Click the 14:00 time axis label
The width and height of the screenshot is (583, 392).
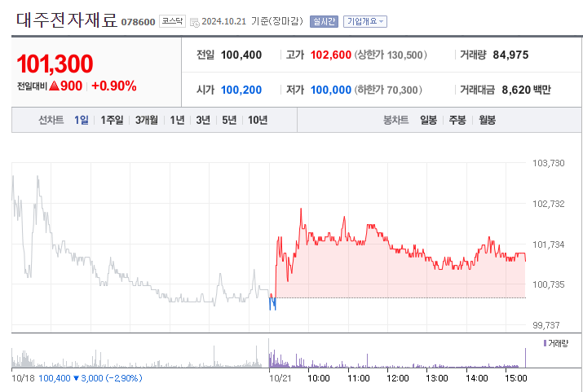[x=477, y=378]
